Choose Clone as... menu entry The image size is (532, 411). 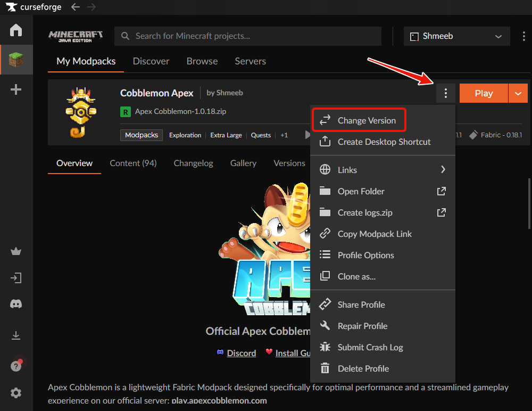(x=383, y=276)
